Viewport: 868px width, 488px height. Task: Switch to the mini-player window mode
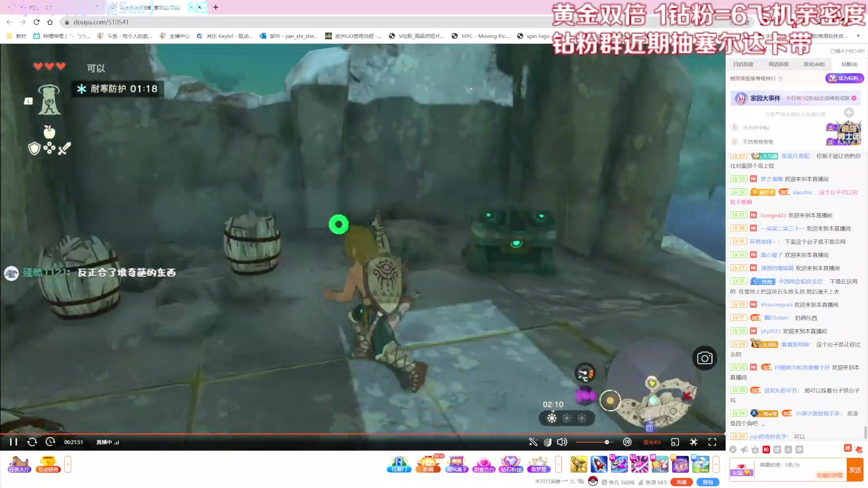(675, 442)
